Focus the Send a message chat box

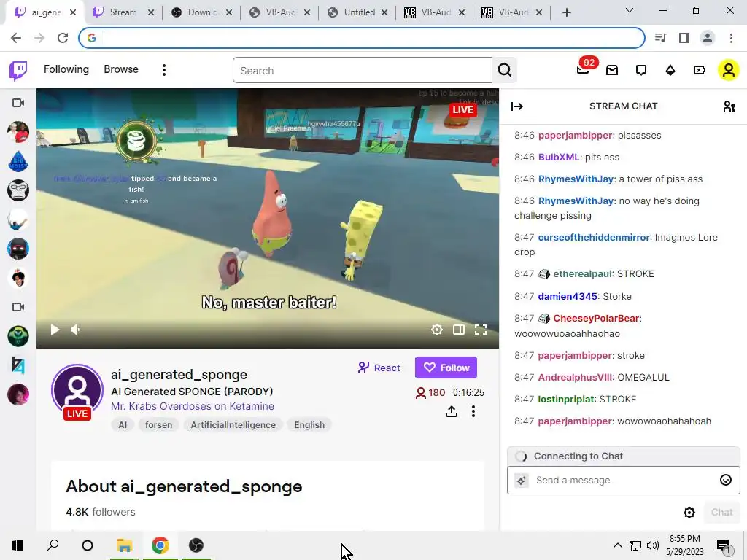pos(623,480)
